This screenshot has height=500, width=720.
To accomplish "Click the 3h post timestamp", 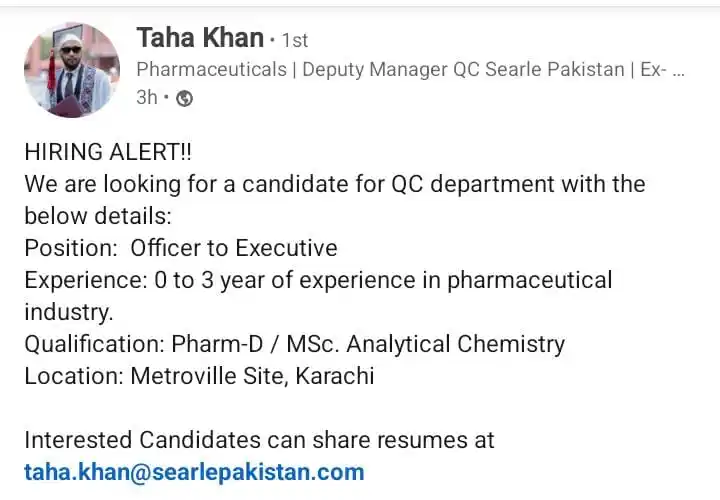I will click(147, 98).
